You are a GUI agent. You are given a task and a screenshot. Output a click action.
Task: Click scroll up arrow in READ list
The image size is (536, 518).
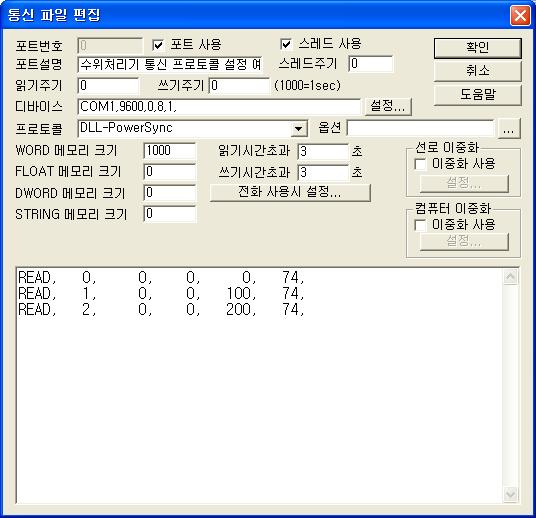click(510, 277)
